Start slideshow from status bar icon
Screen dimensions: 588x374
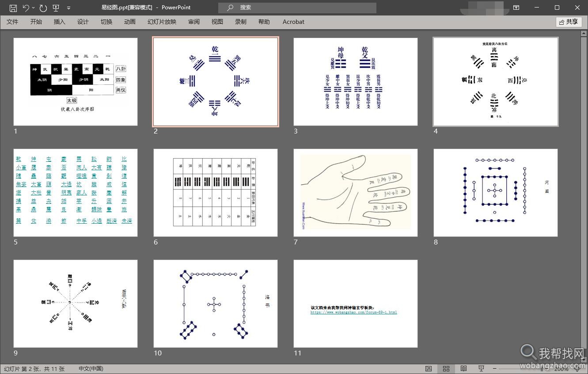(x=481, y=369)
